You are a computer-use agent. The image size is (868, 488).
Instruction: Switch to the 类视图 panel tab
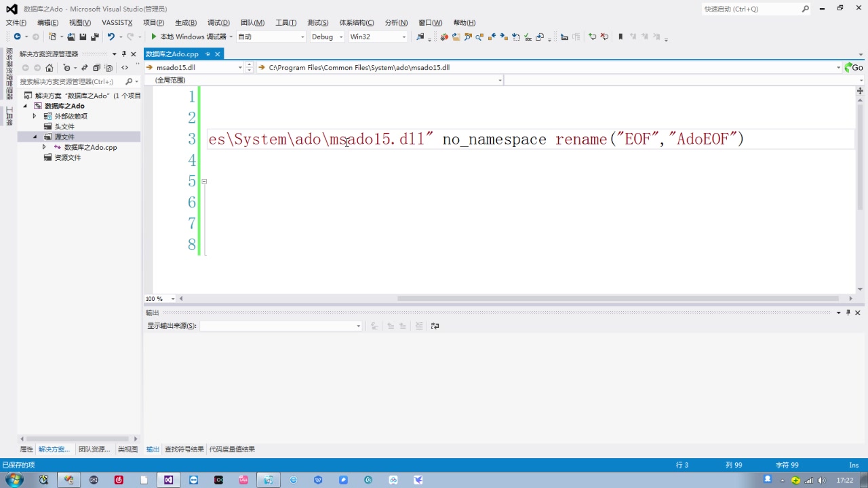pyautogui.click(x=127, y=449)
